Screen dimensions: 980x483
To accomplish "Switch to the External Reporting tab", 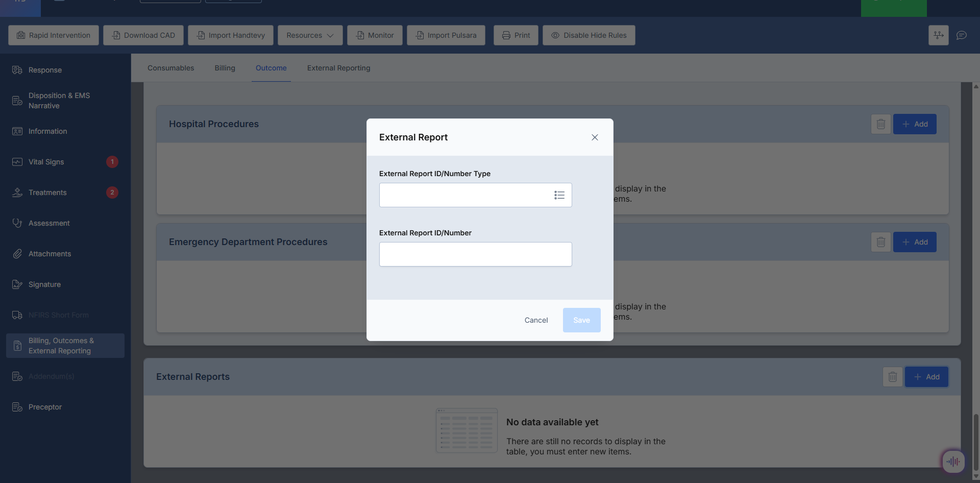I will point(338,68).
